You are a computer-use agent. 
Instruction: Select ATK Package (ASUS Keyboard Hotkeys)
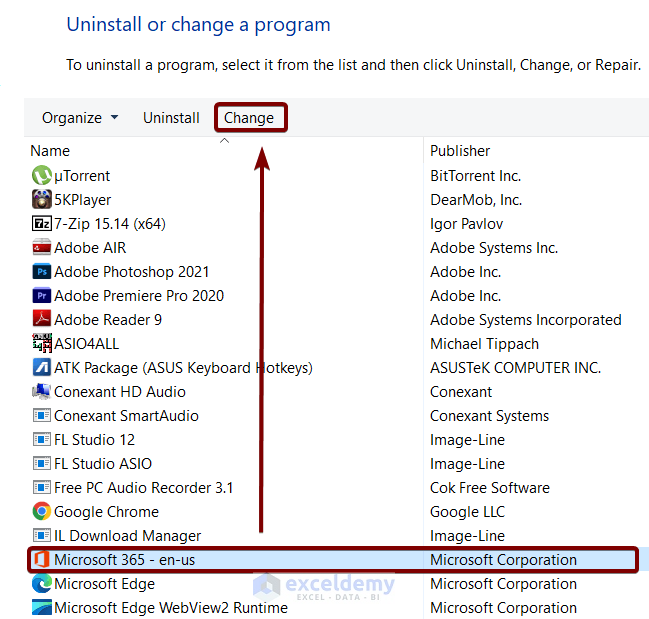click(x=183, y=368)
